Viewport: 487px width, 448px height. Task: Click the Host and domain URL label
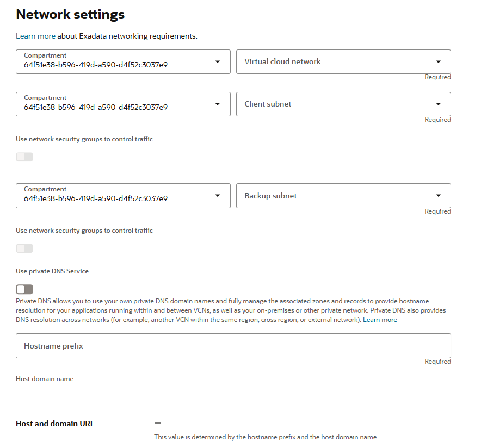(55, 424)
